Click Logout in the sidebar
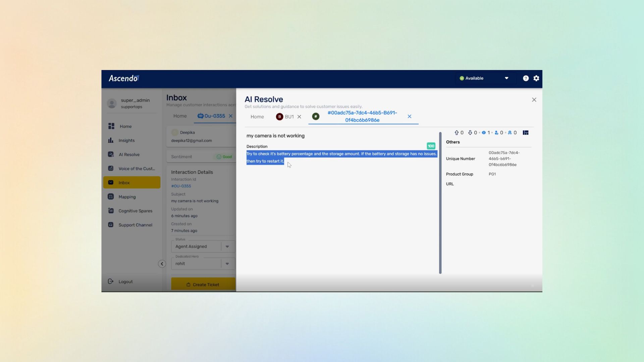Screen dimensions: 644x362 pyautogui.click(x=125, y=282)
